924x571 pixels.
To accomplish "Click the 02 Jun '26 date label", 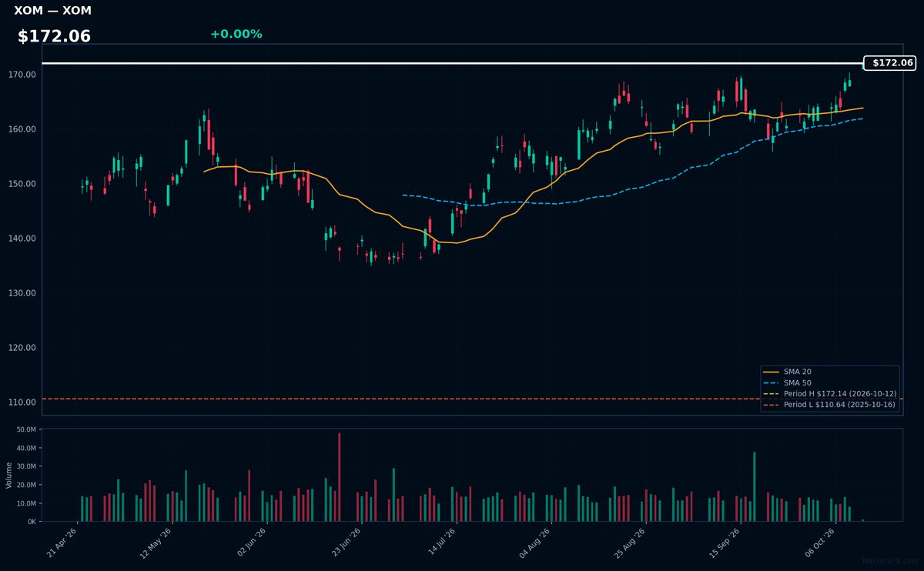I will (252, 543).
